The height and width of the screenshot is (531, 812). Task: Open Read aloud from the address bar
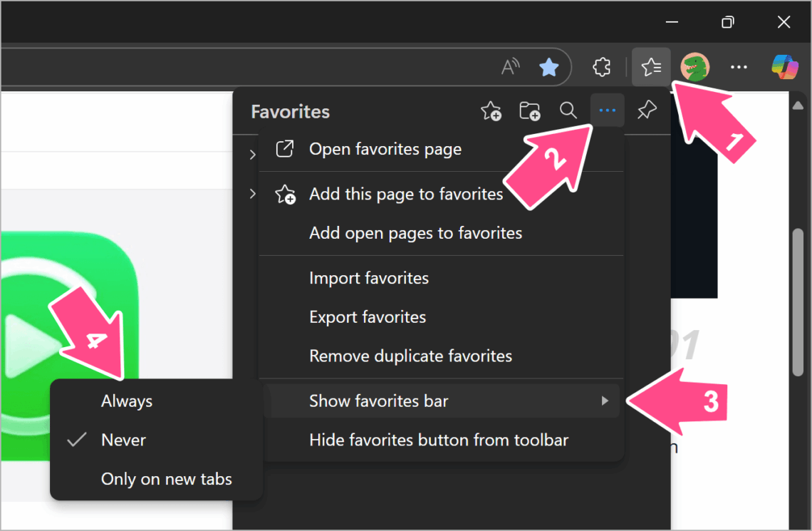click(x=510, y=66)
